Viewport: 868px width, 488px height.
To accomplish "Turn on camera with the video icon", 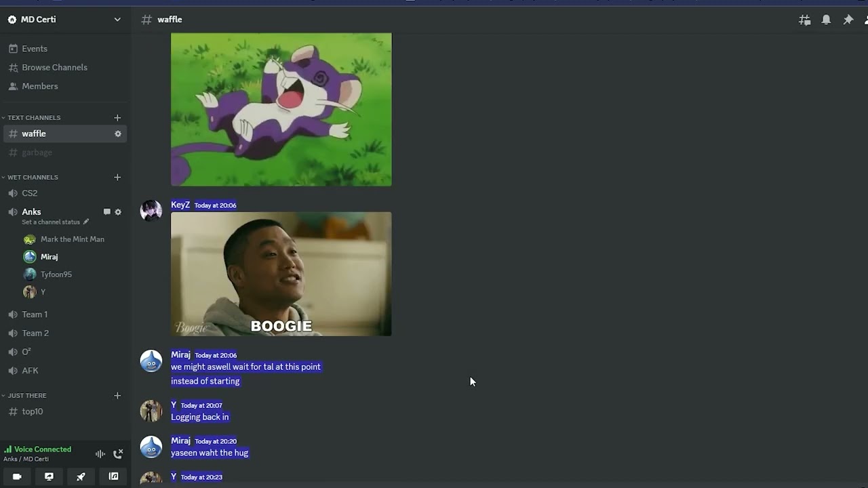I will tap(17, 476).
